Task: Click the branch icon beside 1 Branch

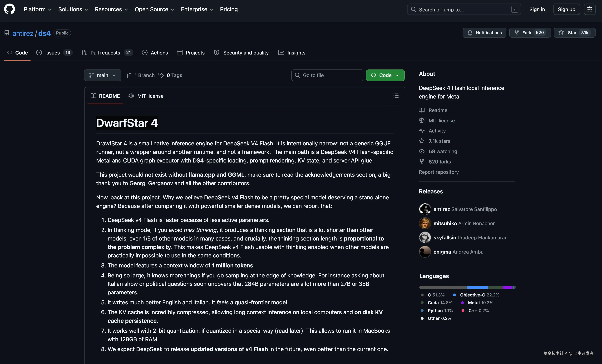Action: pyautogui.click(x=129, y=75)
